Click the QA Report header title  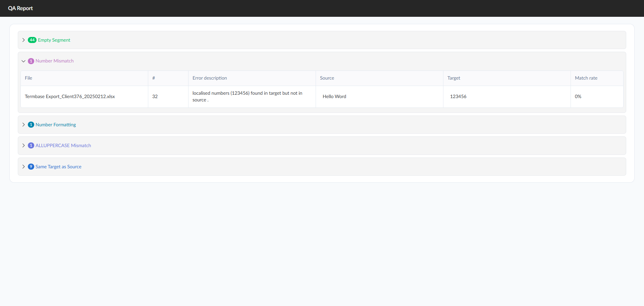pos(20,8)
